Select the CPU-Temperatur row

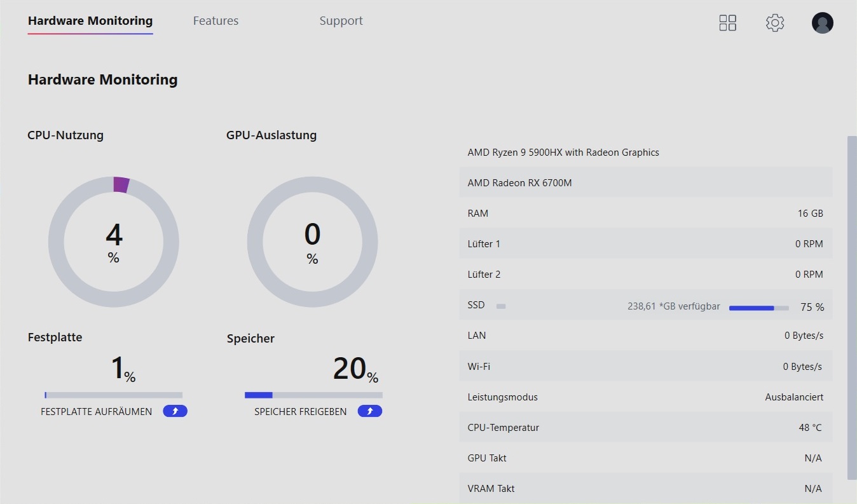pos(645,428)
